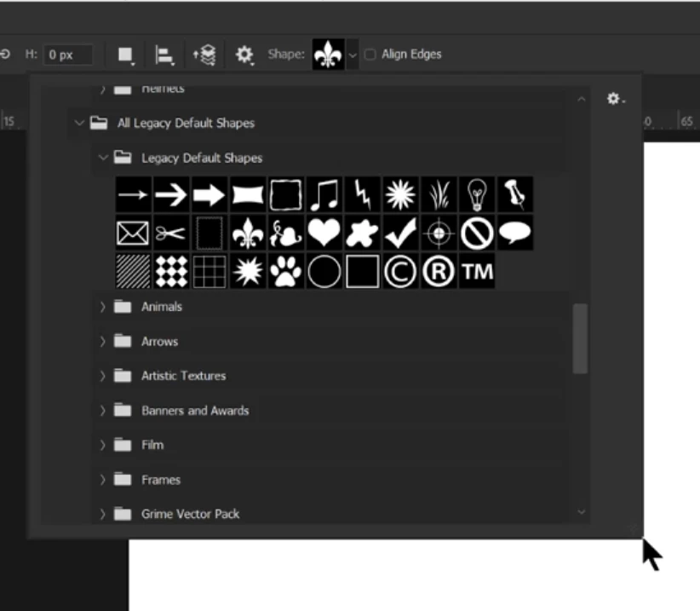The image size is (700, 611).
Task: Select the music note shape
Action: coord(324,194)
